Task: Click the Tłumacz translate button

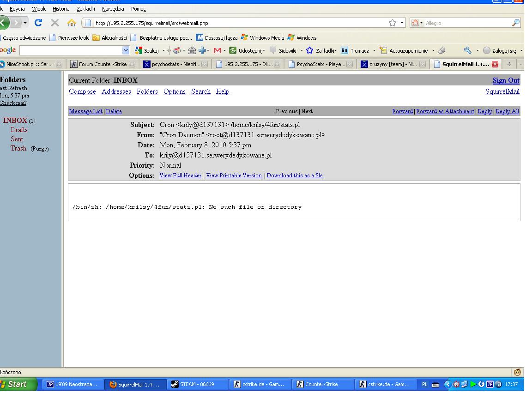Action: click(355, 50)
